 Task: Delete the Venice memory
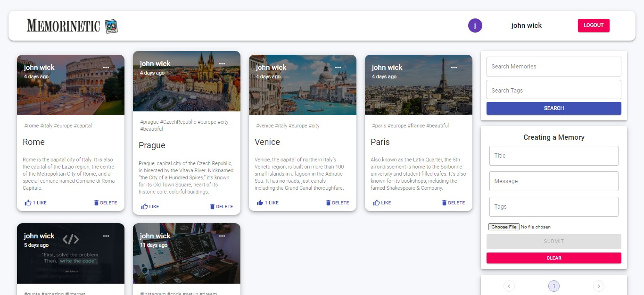pos(337,203)
